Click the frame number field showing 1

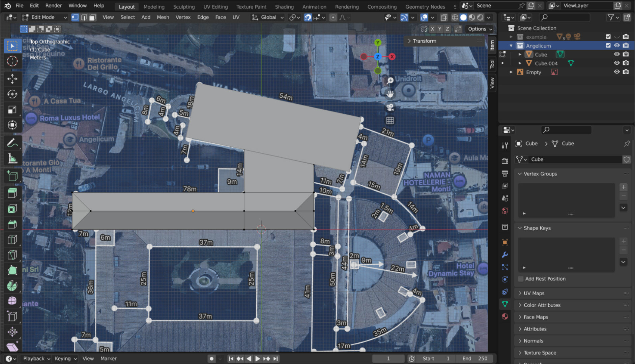(x=388, y=358)
